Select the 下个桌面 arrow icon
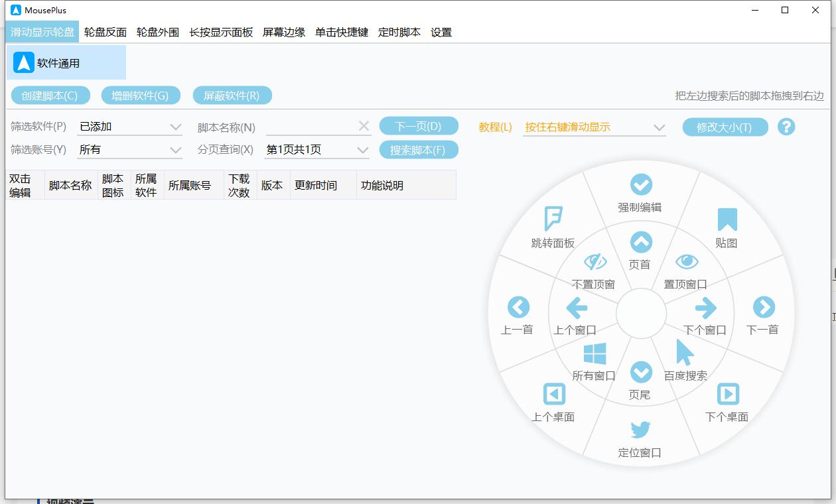 click(x=727, y=394)
